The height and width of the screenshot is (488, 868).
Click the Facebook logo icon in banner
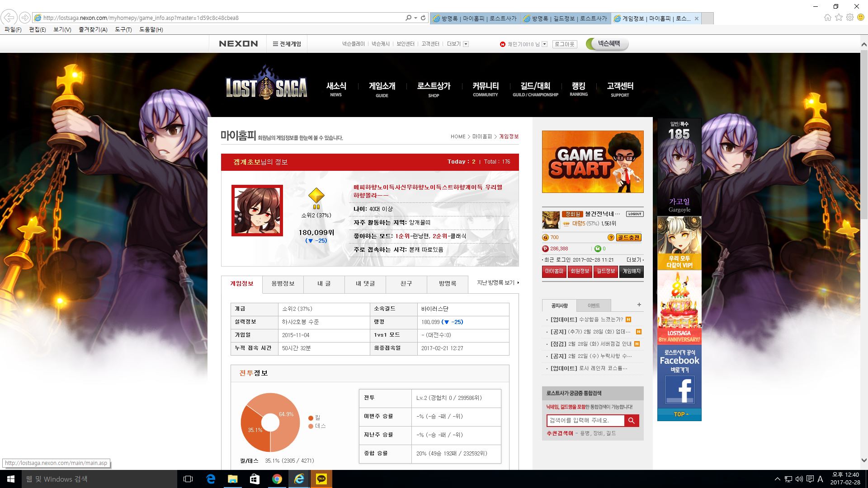pyautogui.click(x=679, y=389)
